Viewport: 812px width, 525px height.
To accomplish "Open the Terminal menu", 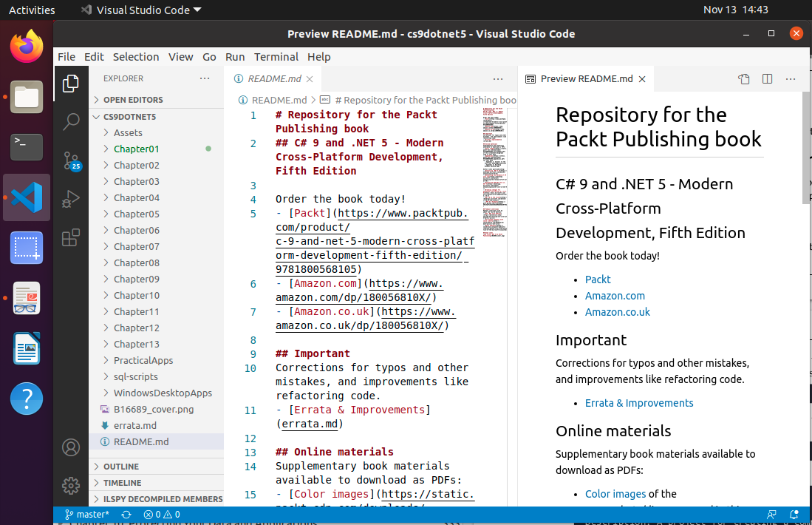I will tap(276, 57).
